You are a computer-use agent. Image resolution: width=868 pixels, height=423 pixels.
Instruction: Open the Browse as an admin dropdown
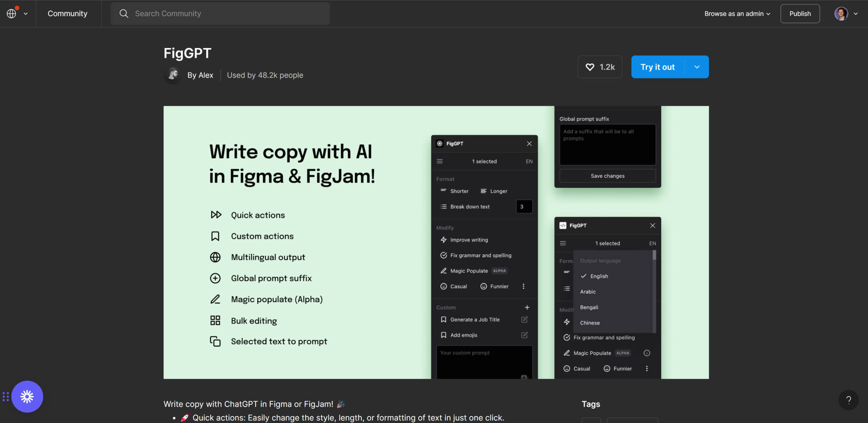pos(737,13)
